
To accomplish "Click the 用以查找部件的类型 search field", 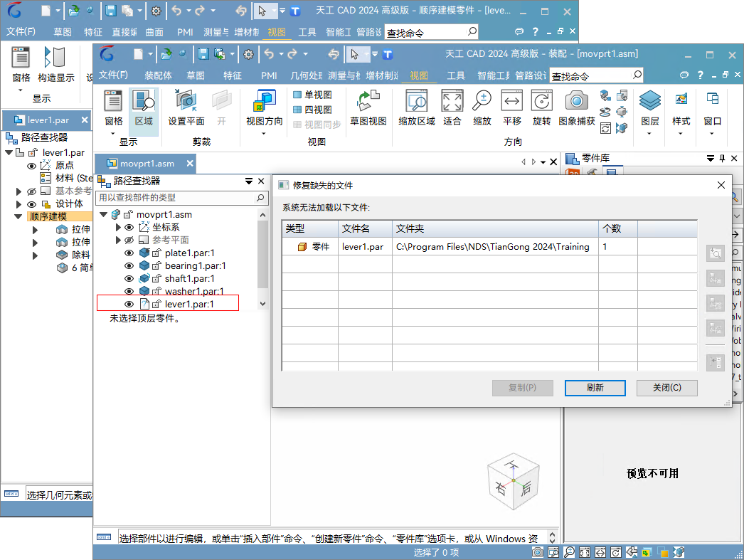I will 182,198.
